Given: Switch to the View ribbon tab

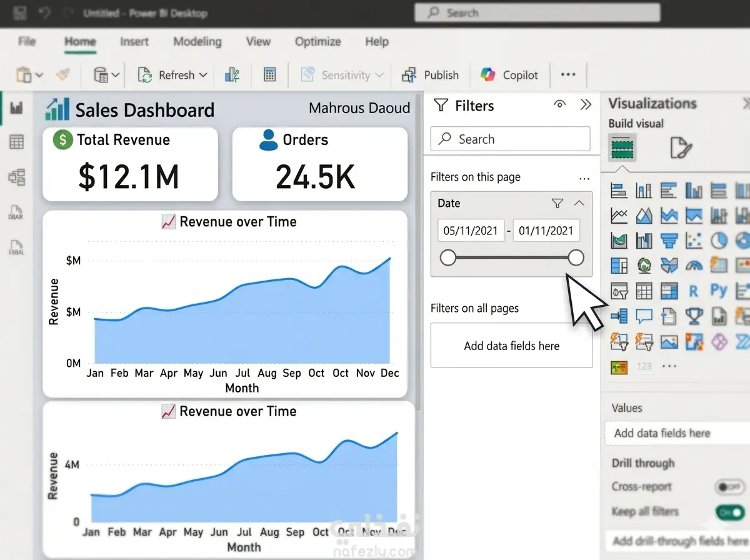Looking at the screenshot, I should (x=258, y=42).
